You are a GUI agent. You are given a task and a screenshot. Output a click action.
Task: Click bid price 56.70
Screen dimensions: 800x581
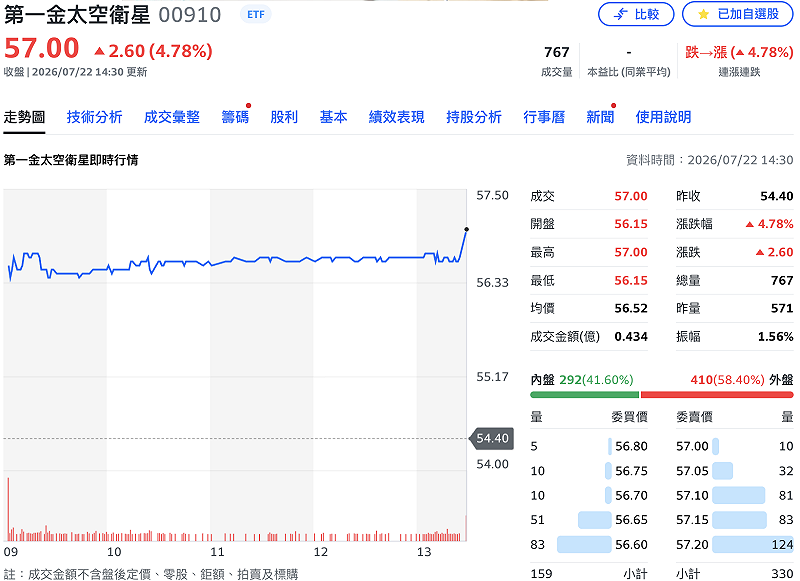click(631, 495)
